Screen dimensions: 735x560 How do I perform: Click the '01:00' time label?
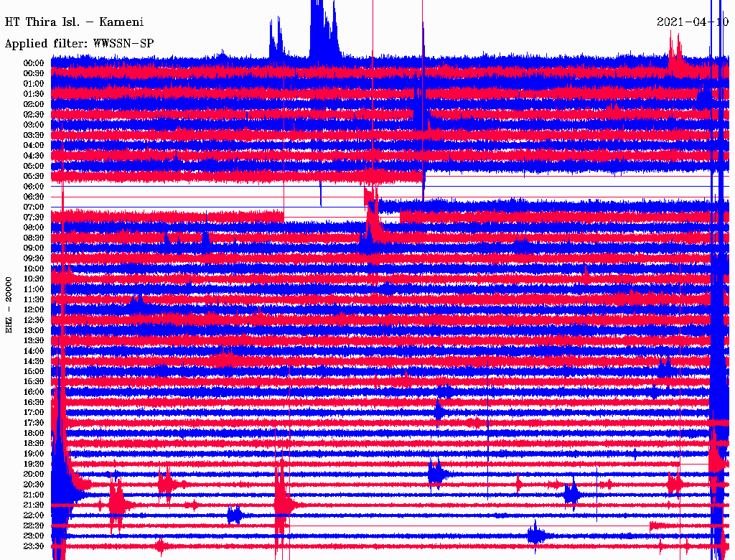pyautogui.click(x=34, y=84)
